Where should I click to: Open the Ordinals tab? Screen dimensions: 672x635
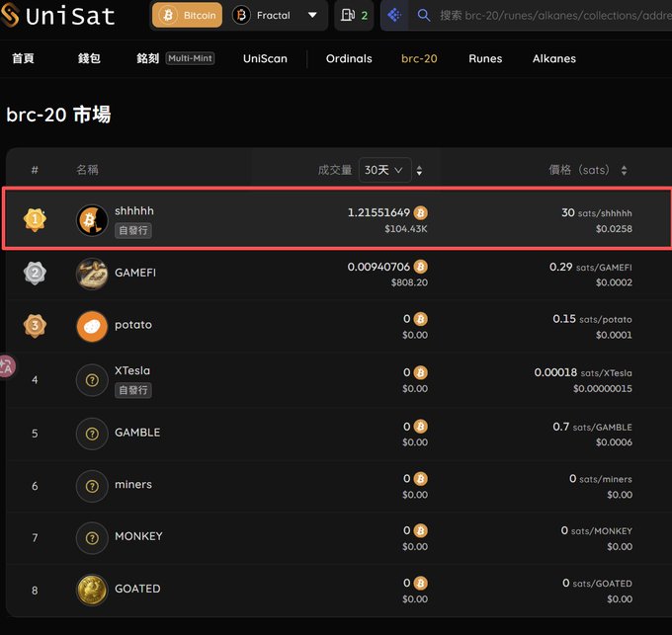click(349, 58)
